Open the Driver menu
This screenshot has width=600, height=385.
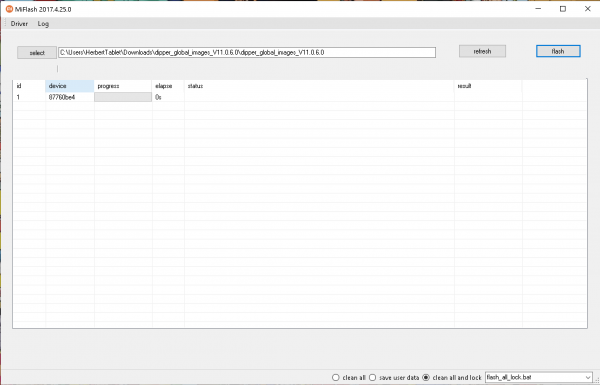[19, 24]
